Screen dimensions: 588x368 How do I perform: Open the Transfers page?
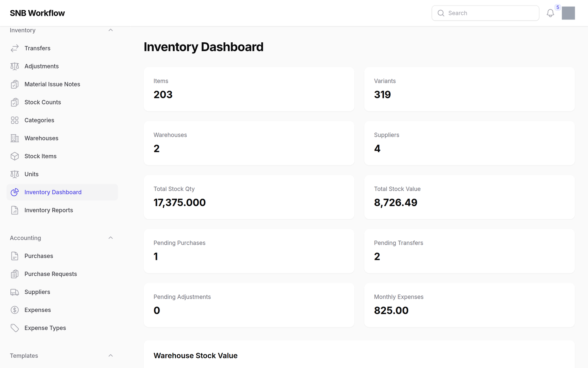point(62,48)
